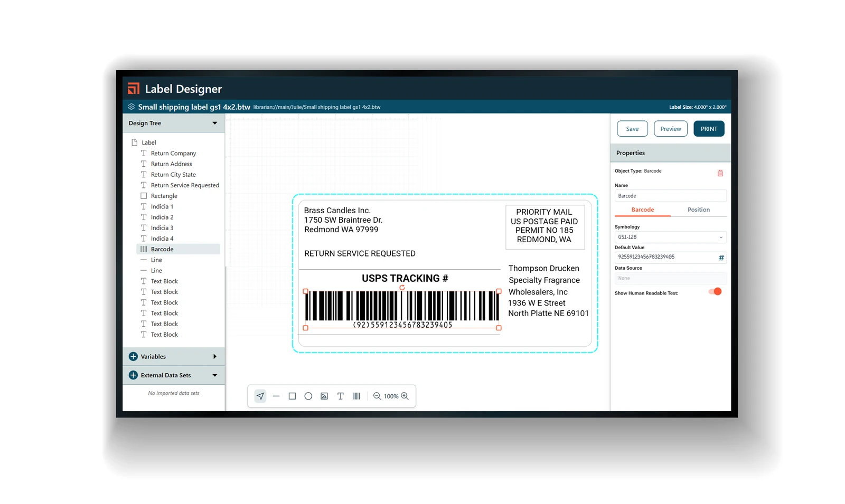Choose the line drawing tool
Image resolution: width=845 pixels, height=504 pixels.
(276, 396)
